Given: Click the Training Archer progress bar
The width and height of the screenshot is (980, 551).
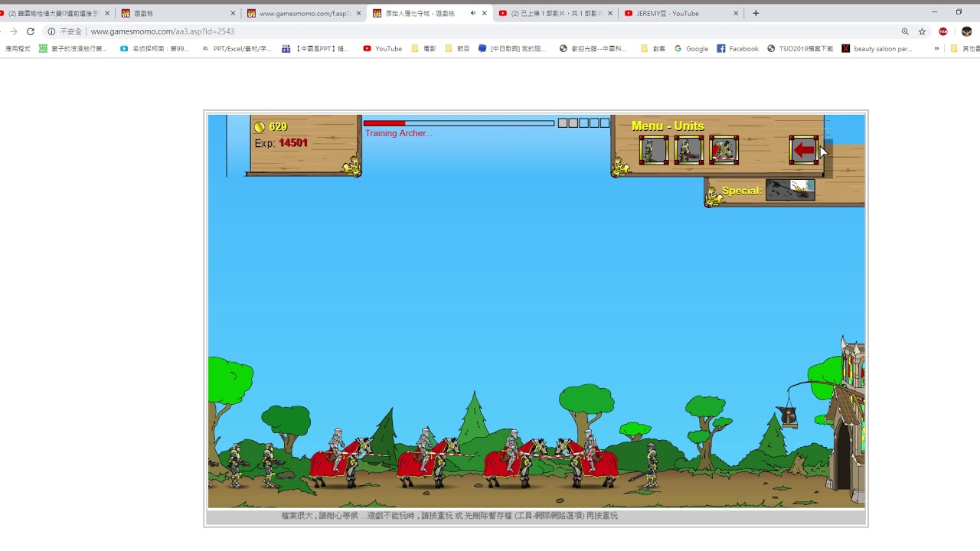Looking at the screenshot, I should (x=459, y=122).
